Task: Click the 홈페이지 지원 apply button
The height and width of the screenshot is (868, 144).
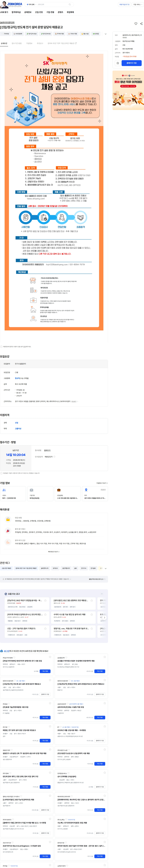Action: pyautogui.click(x=132, y=63)
